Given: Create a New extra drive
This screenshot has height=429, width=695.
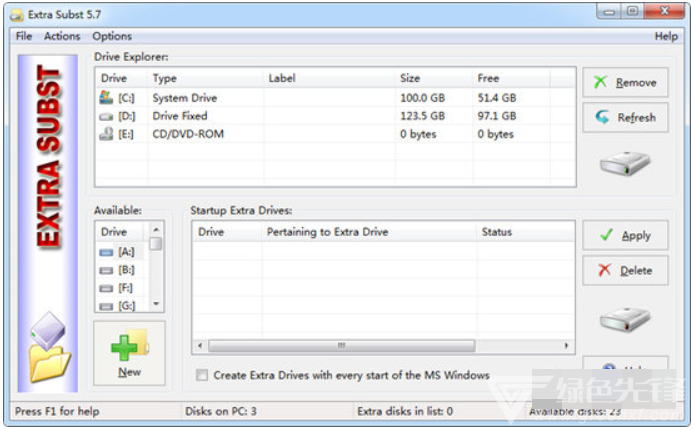Looking at the screenshot, I should coord(129,353).
